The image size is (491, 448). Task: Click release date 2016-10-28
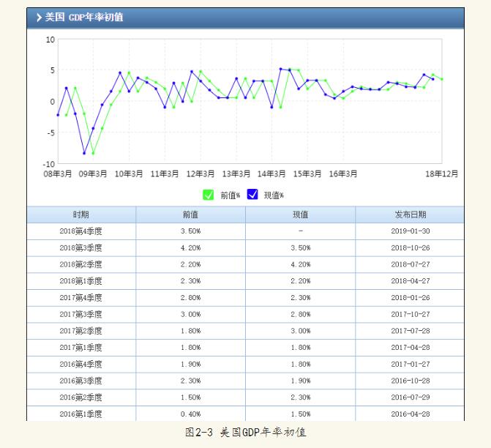click(411, 381)
